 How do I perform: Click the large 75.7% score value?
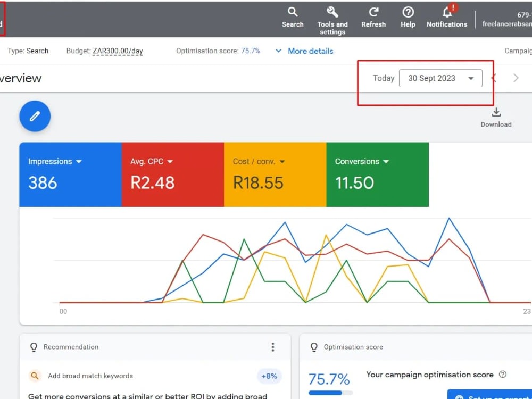[329, 379]
